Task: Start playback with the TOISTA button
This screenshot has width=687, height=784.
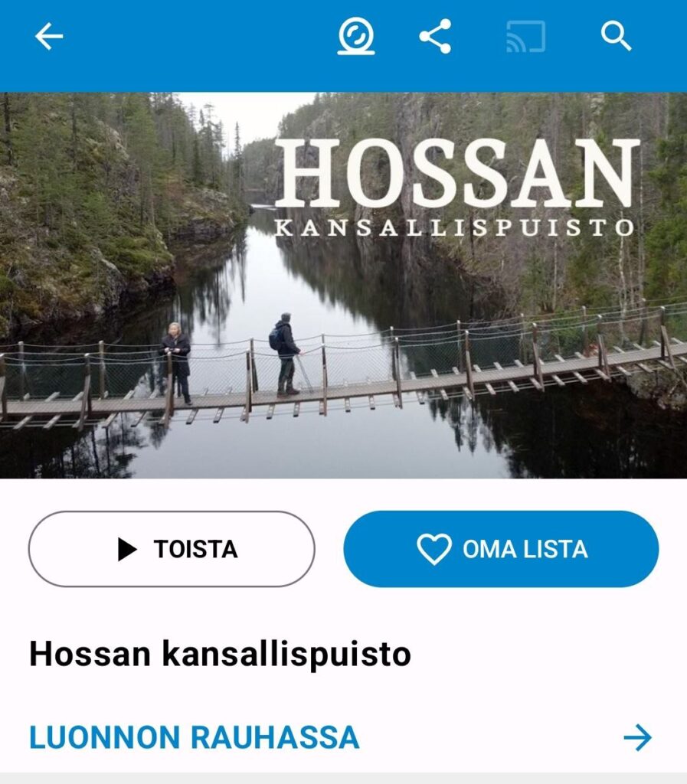Action: tap(172, 549)
